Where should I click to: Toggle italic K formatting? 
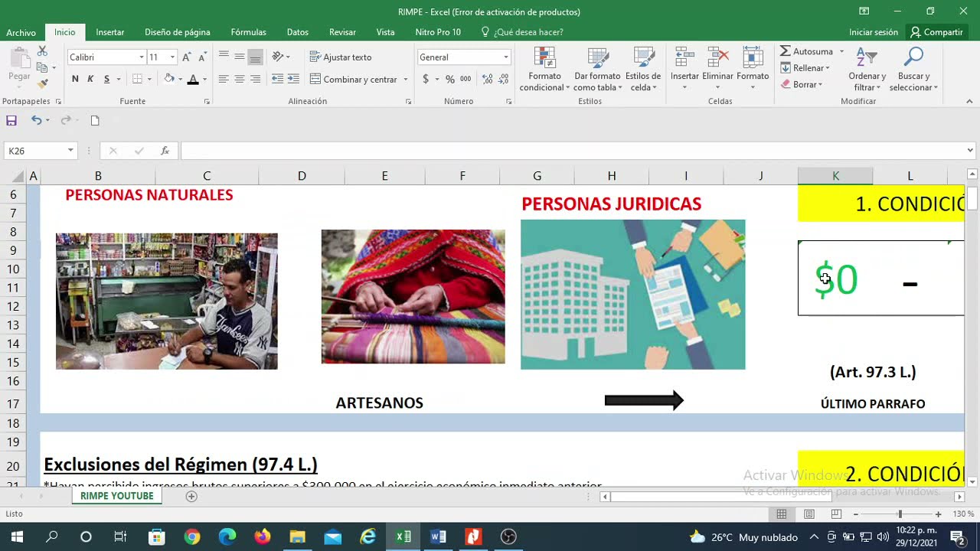[90, 79]
